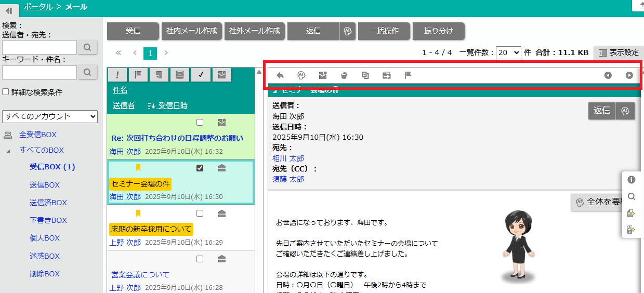The height and width of the screenshot is (293, 644).
Task: Check the box for Re: 次回打ち合わせ mail
Action: [200, 123]
